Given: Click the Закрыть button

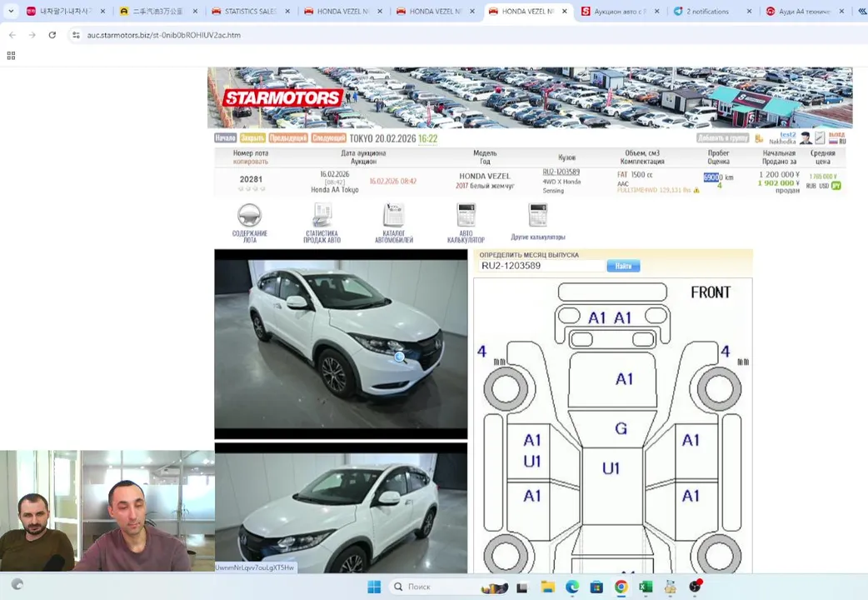Looking at the screenshot, I should point(252,138).
